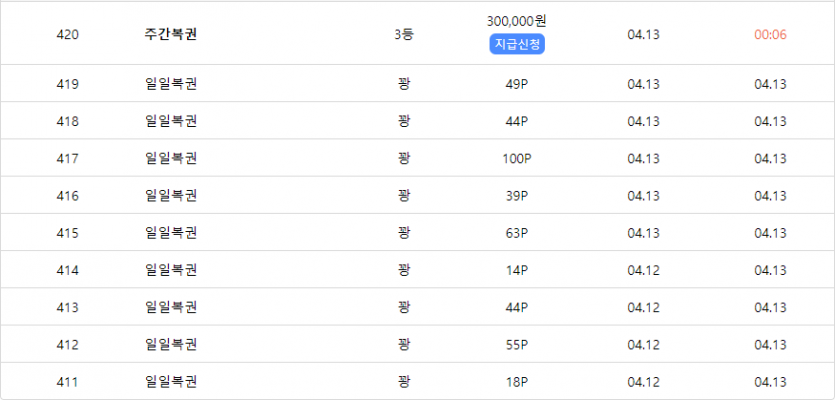
Task: Click row number 417
Action: tap(68, 159)
